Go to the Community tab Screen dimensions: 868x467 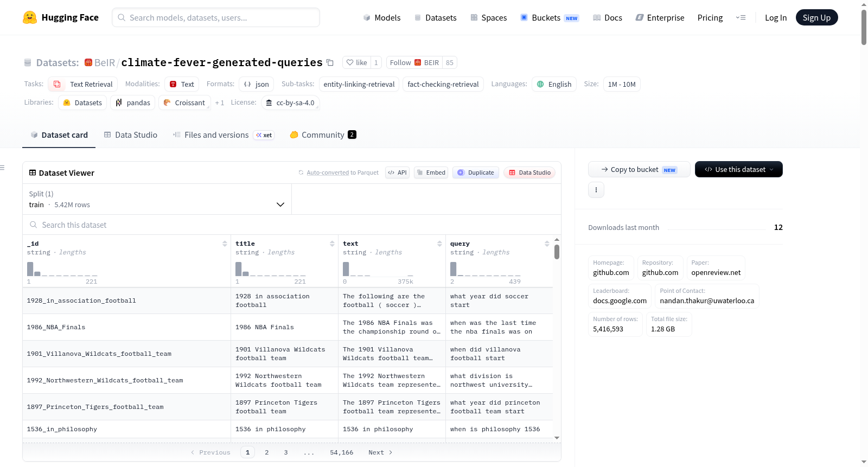click(x=323, y=135)
